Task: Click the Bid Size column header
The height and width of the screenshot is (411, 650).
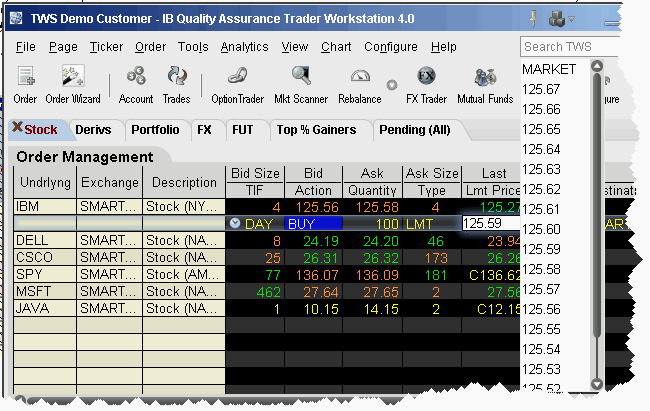Action: 255,173
